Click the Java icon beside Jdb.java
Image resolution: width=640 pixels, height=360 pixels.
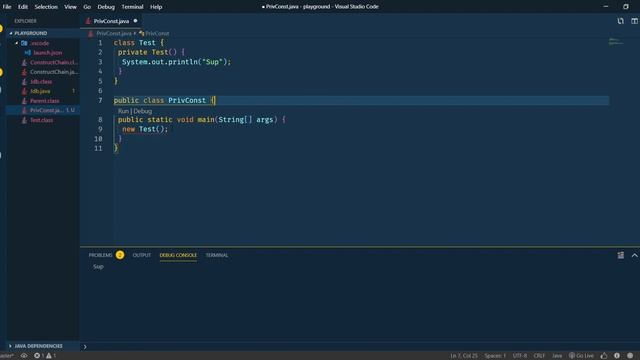tap(24, 91)
